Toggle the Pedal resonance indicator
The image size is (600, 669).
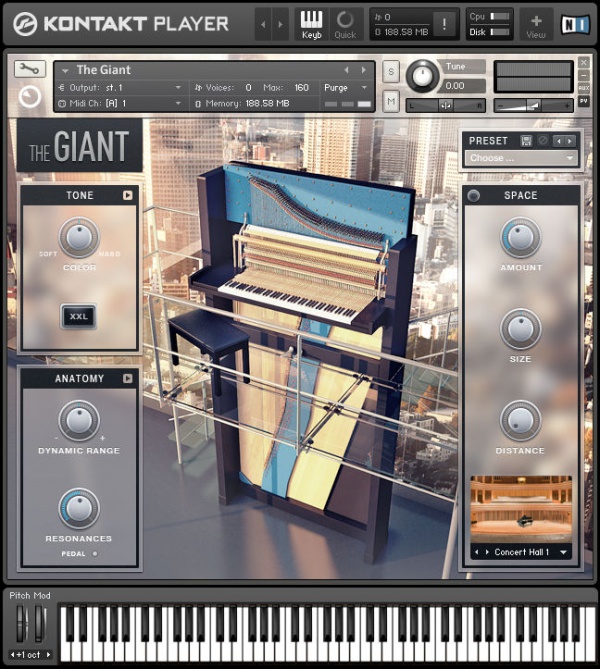coord(95,554)
